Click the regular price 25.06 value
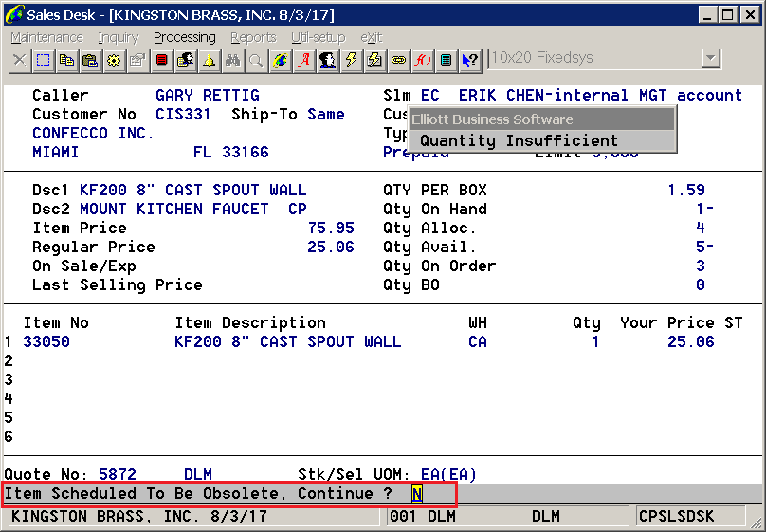Screen dimensions: 766x532 [331, 248]
